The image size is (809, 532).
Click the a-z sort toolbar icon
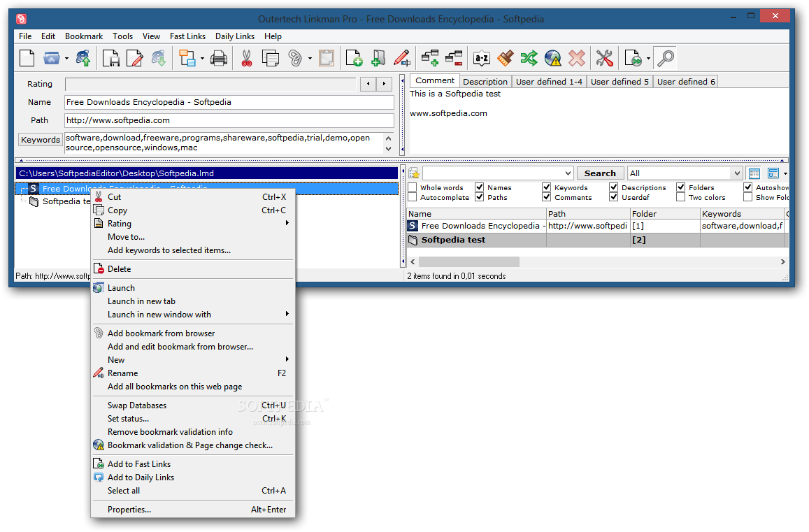pyautogui.click(x=481, y=58)
